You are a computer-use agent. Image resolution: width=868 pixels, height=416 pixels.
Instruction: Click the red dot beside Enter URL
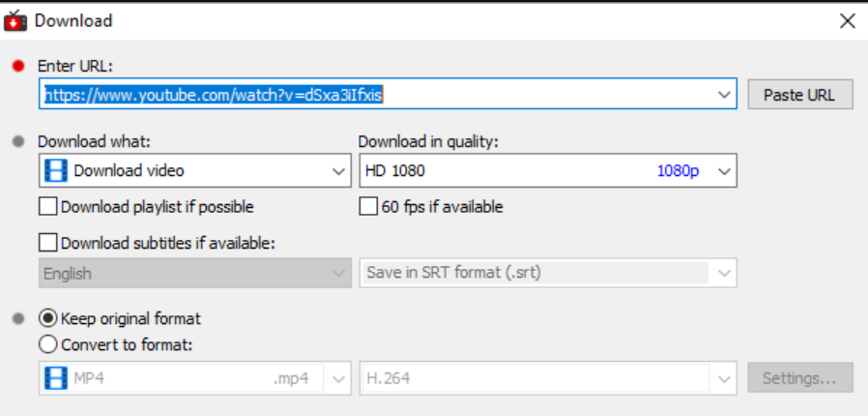click(18, 67)
